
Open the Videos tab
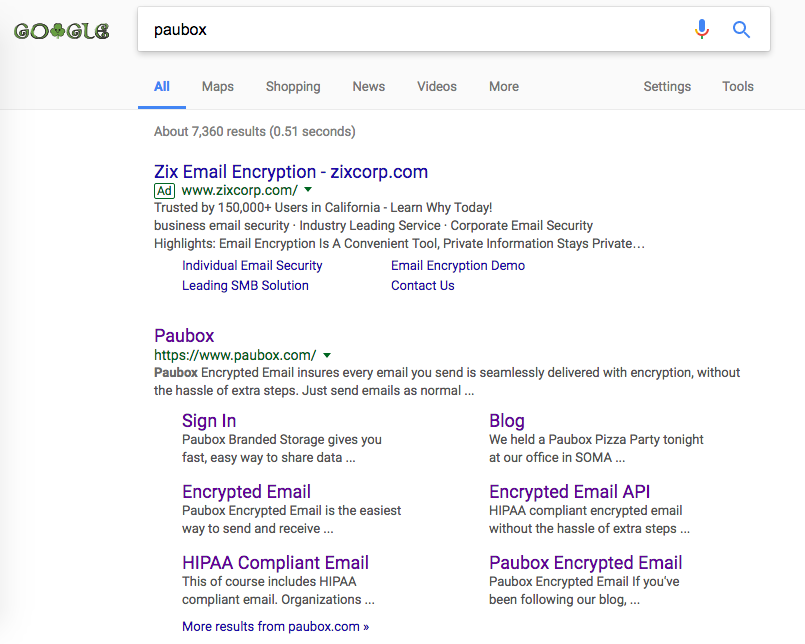point(437,87)
